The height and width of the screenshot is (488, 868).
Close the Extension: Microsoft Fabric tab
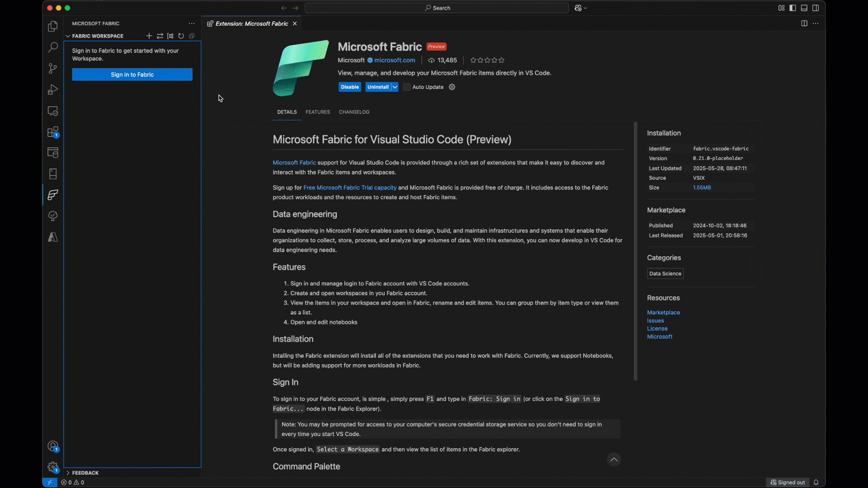pyautogui.click(x=295, y=23)
